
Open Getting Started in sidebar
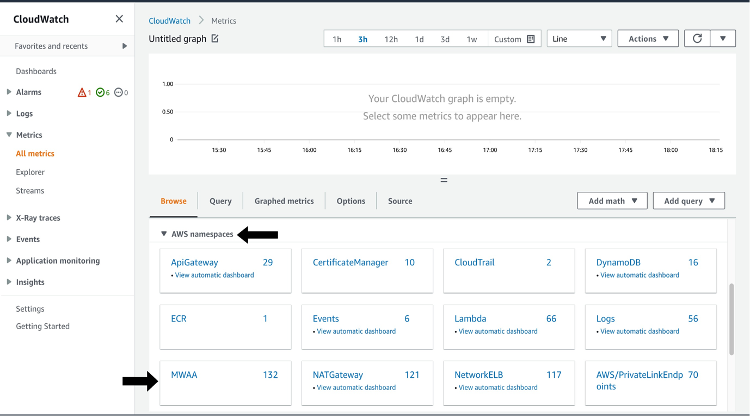[x=42, y=326]
